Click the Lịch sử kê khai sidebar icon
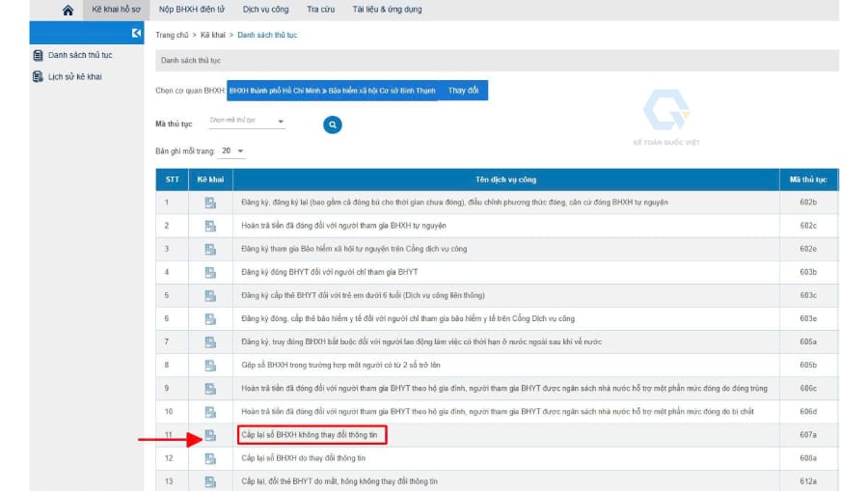868x491 pixels. [x=38, y=77]
